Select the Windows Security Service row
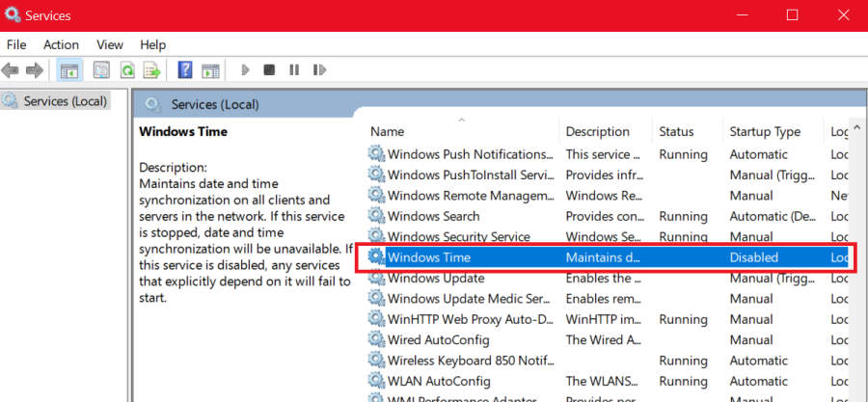 607,236
